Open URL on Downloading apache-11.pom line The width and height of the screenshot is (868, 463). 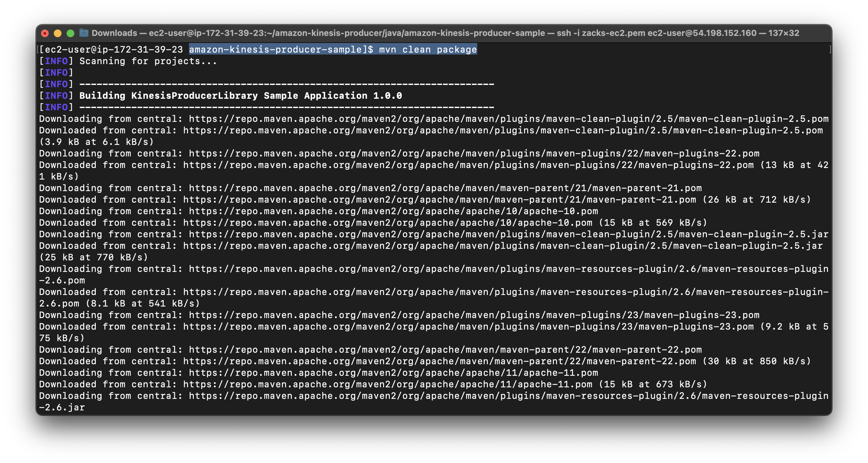(x=393, y=373)
